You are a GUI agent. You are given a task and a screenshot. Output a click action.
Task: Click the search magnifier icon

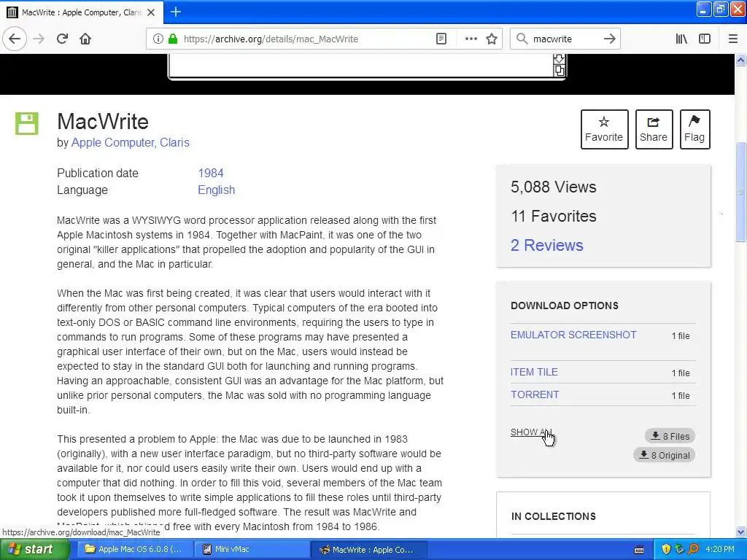[x=522, y=39]
